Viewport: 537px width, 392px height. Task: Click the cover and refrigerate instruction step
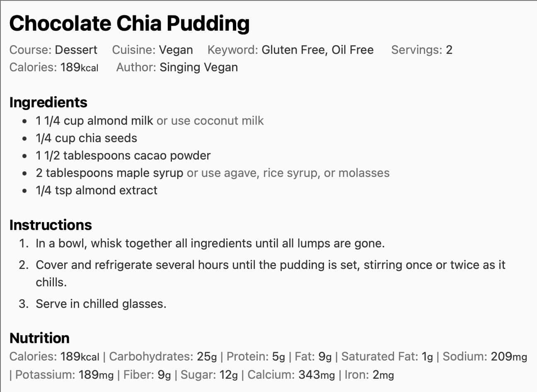[x=270, y=265]
